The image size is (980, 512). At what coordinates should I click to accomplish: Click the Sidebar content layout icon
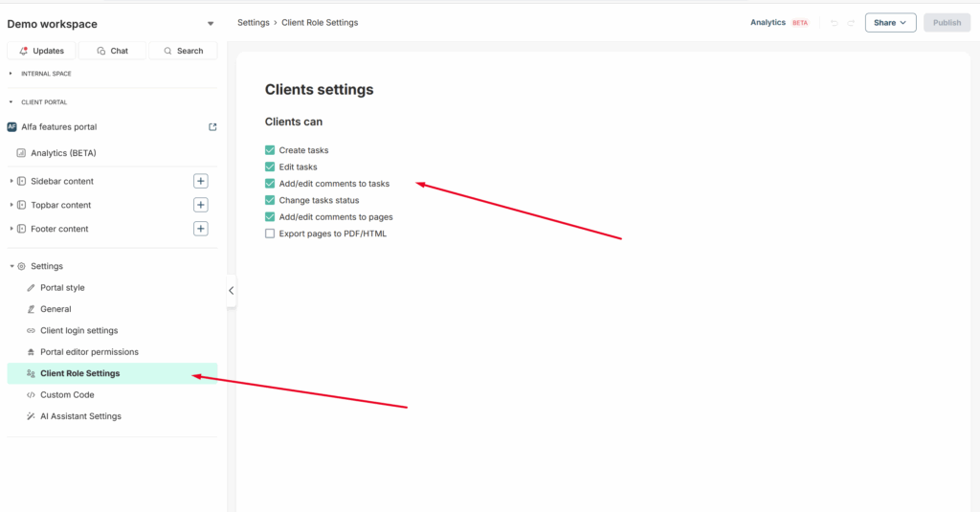[x=22, y=181]
